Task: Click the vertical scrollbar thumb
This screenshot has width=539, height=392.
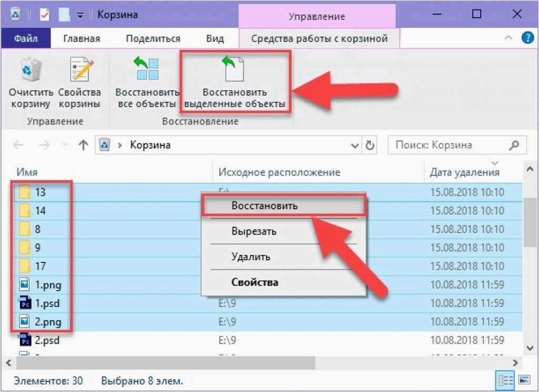Action: coord(530,222)
